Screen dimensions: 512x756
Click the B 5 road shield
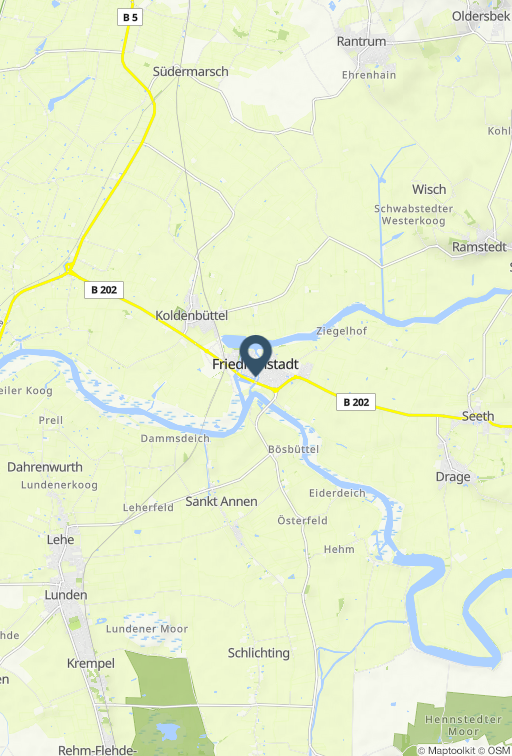coord(130,17)
